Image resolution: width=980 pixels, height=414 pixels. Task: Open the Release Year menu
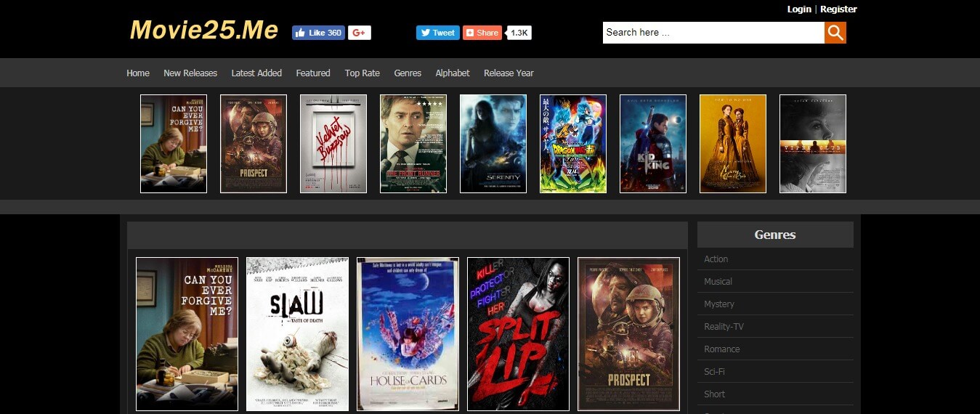coord(509,73)
